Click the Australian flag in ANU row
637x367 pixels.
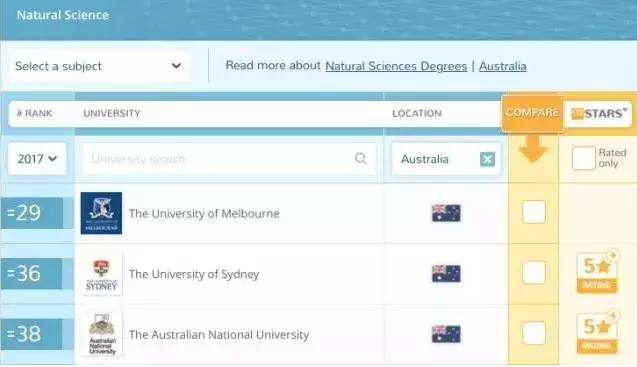pyautogui.click(x=446, y=334)
